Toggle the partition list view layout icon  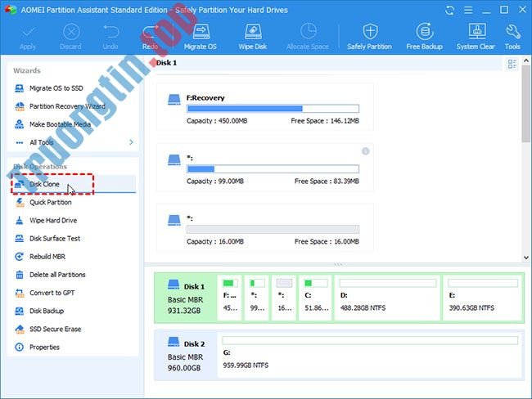(512, 64)
